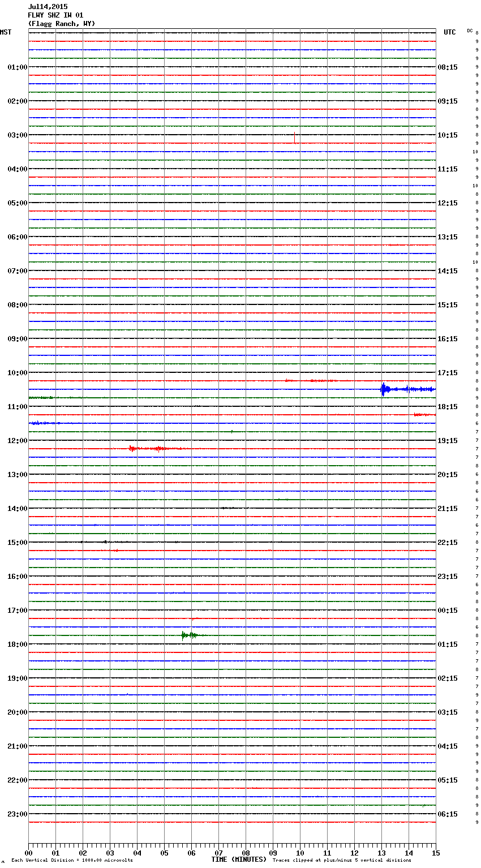Click the traces clipped footnote text
The height and width of the screenshot is (868, 481).
[x=342, y=860]
